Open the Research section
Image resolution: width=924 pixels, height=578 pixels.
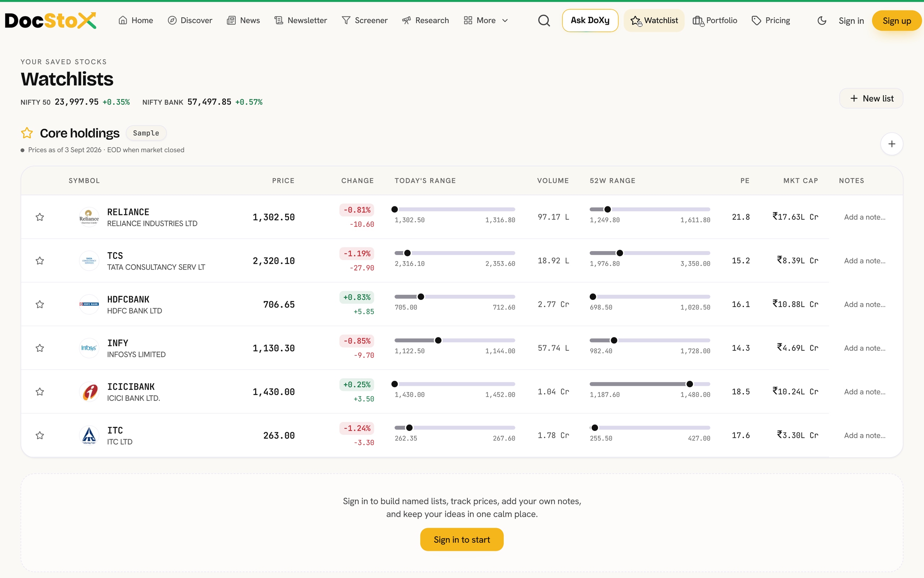coord(425,21)
